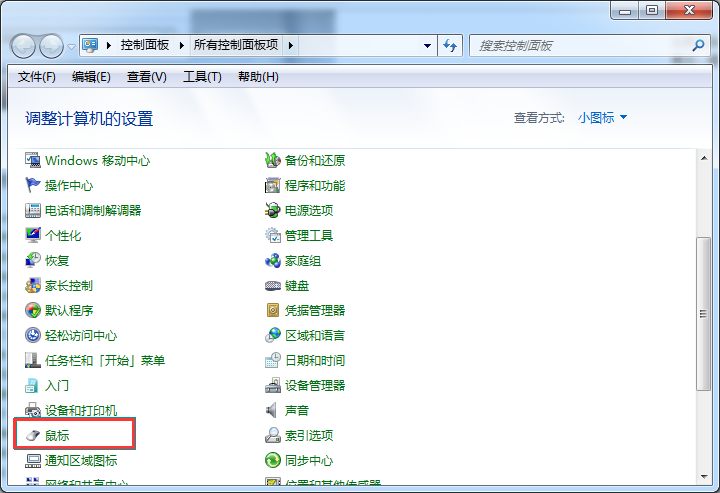
Task: Open the 查看方式 小图标 dropdown
Action: [602, 118]
